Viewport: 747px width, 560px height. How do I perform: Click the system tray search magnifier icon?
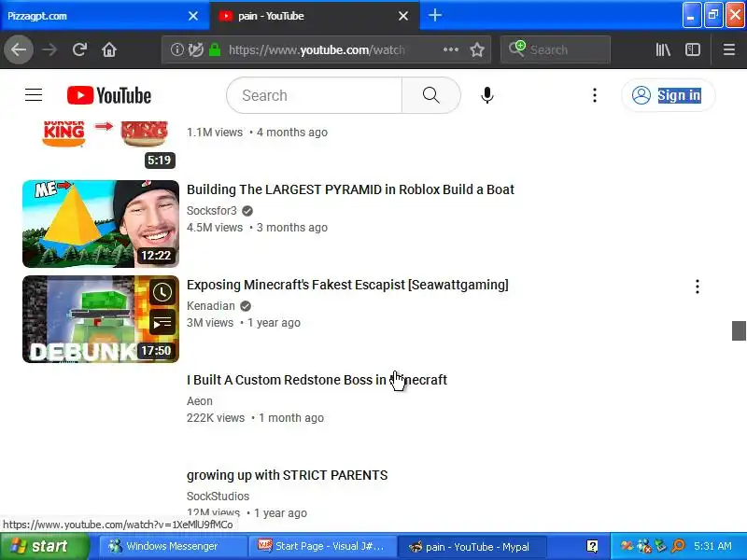(x=678, y=546)
